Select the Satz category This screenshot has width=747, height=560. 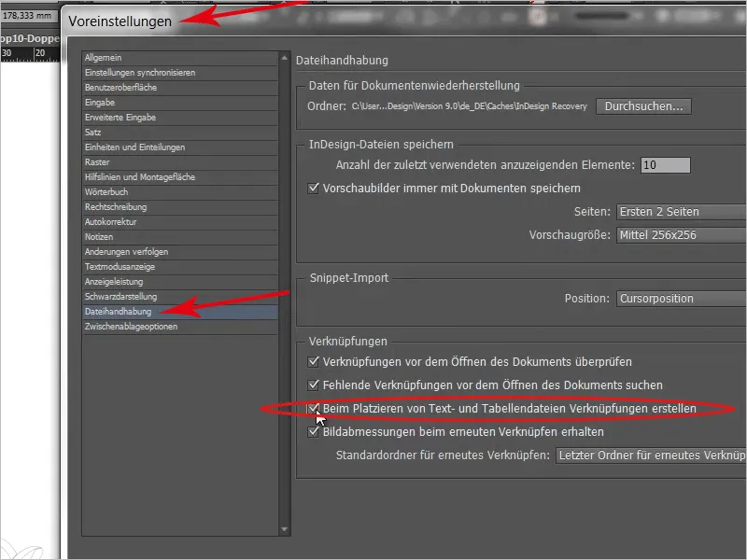coord(180,133)
